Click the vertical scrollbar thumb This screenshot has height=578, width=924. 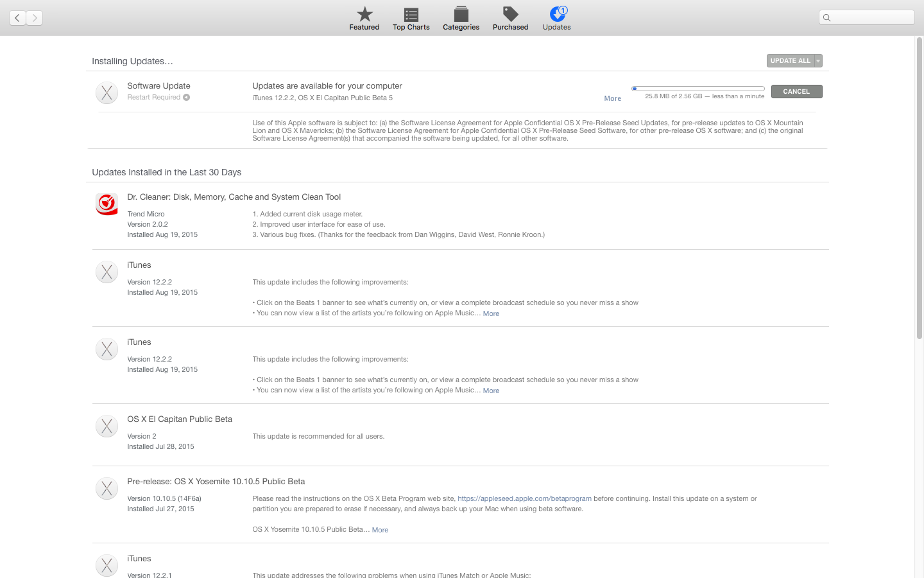click(919, 188)
